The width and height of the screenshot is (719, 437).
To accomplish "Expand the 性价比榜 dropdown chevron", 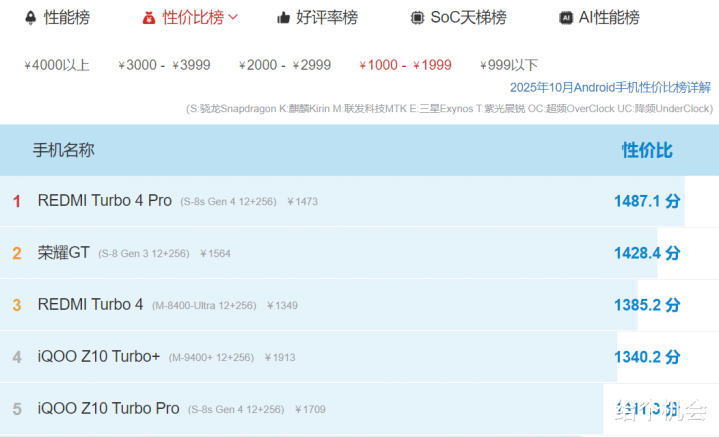I will click(233, 17).
